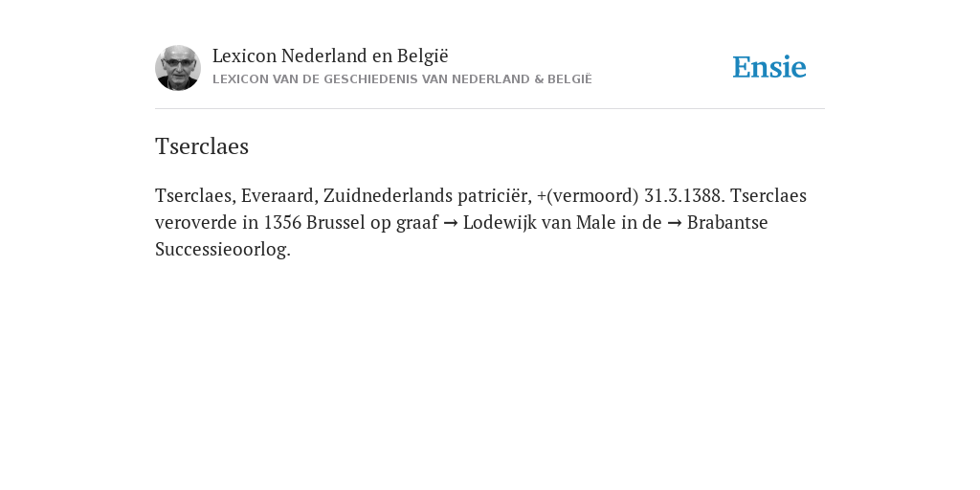Viewport: 980px width, 490px height.
Task: Click the word (vermoord) in the entry
Action: (591, 195)
